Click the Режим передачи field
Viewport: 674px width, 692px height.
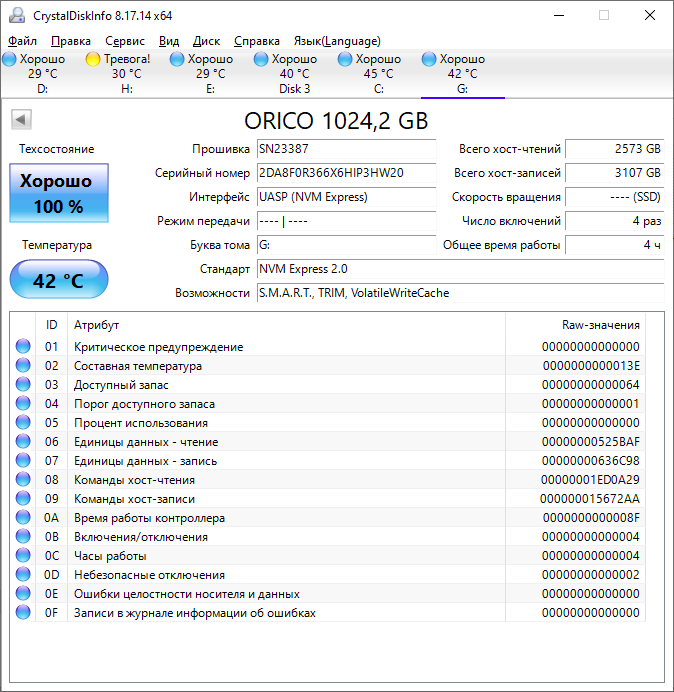point(346,221)
